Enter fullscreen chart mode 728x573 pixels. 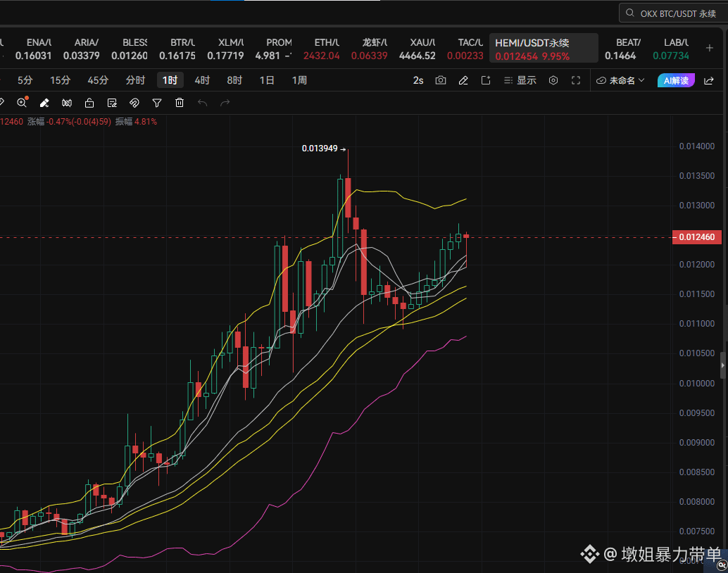(x=576, y=80)
